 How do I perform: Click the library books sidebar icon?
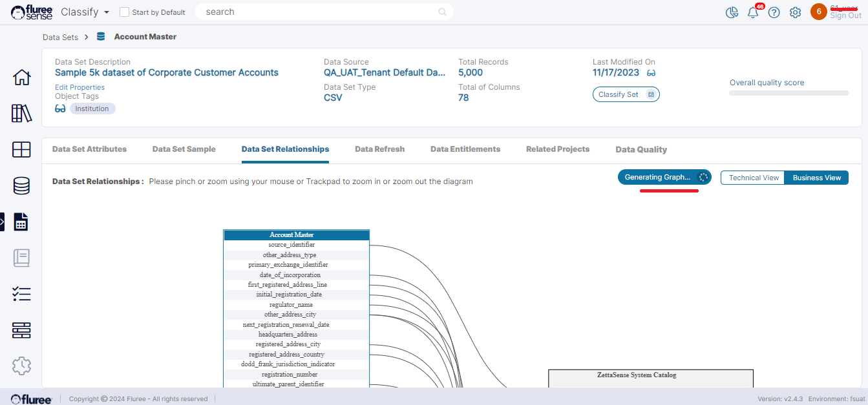pos(21,114)
